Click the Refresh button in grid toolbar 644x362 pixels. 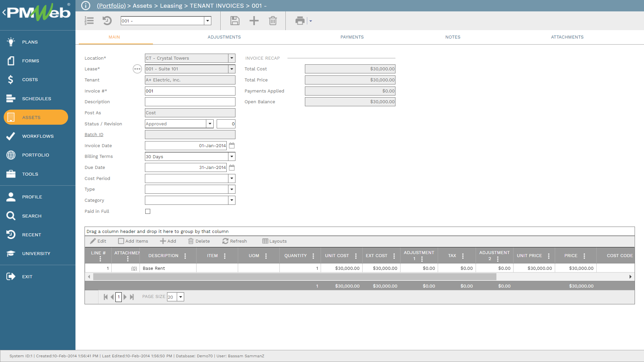(x=234, y=241)
